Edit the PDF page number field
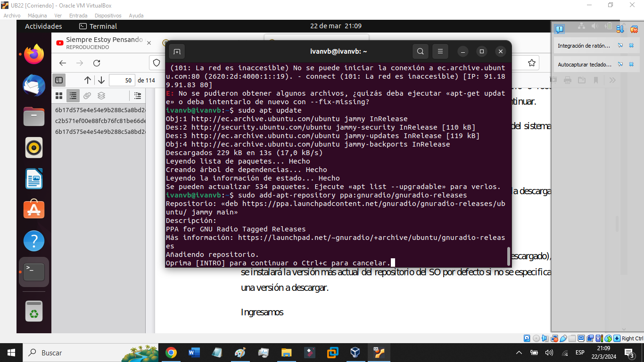Viewport: 644px width, 362px height. (x=122, y=81)
